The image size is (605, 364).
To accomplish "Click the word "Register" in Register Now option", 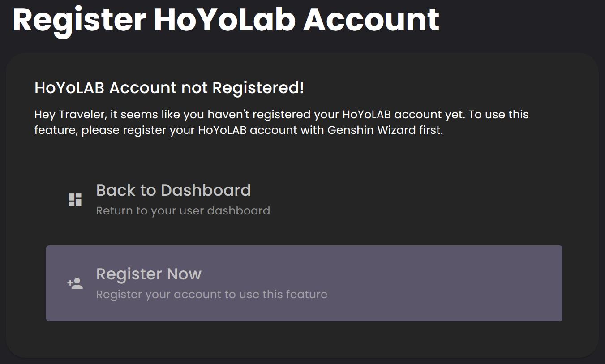I will (129, 274).
